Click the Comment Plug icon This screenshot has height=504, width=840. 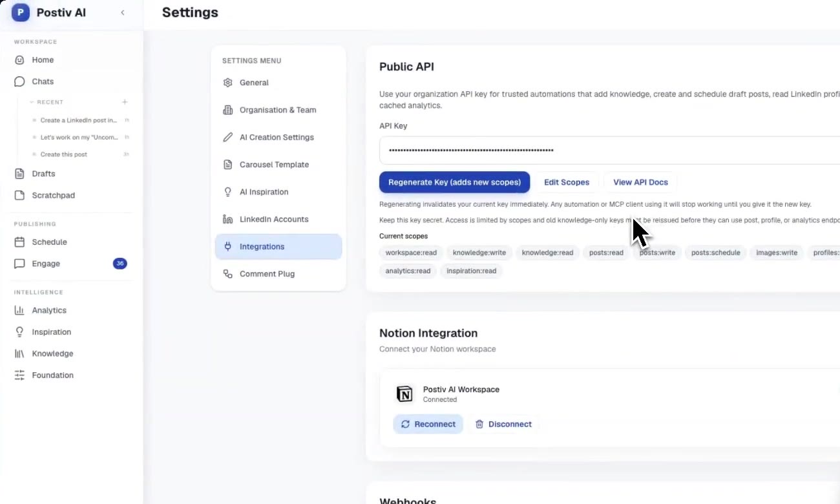(x=227, y=274)
